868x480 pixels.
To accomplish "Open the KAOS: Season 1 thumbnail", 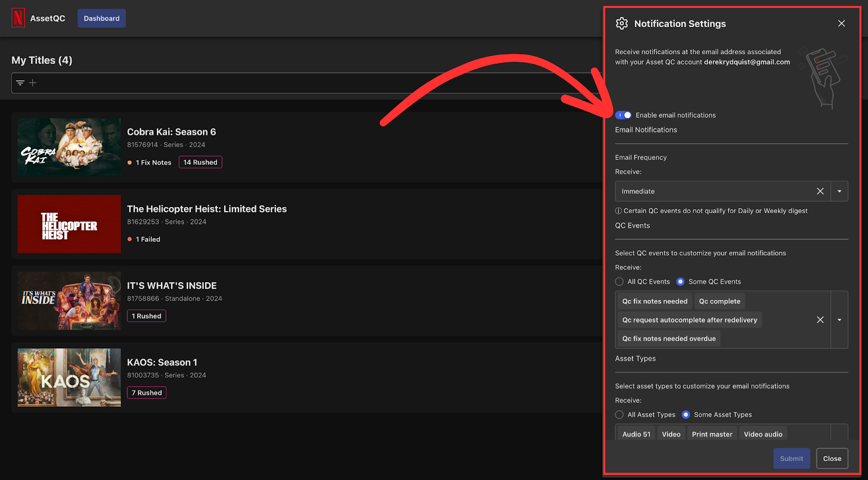I will (69, 377).
